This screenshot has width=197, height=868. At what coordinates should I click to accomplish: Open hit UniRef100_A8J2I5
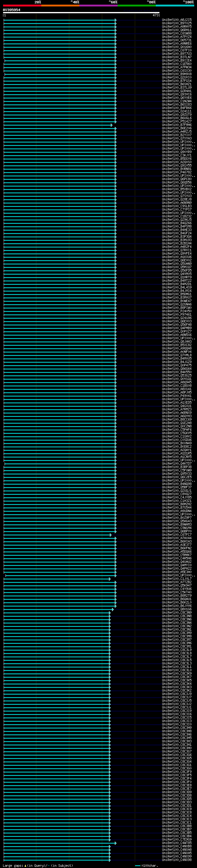pyautogui.click(x=177, y=20)
